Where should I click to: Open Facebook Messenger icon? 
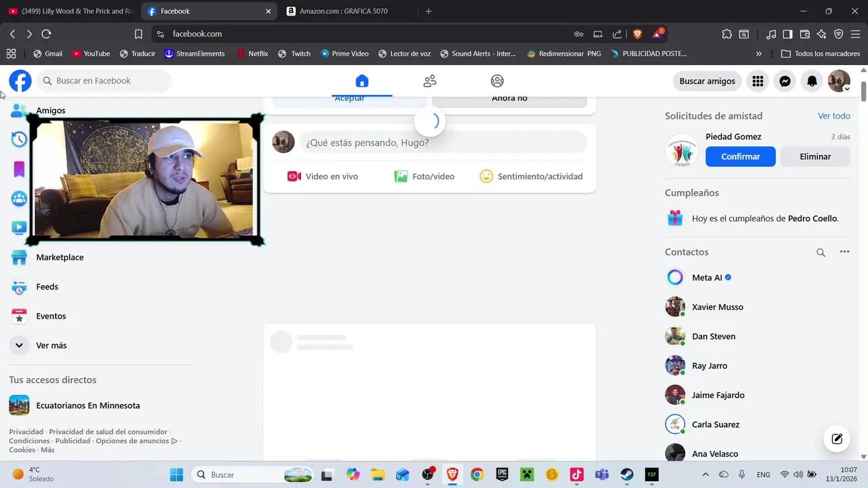[785, 81]
